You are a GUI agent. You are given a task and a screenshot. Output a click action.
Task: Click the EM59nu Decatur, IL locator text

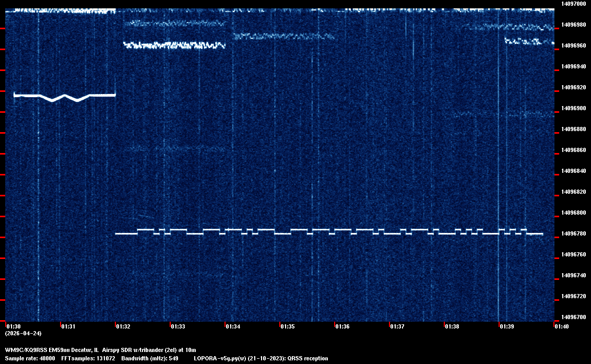point(74,350)
